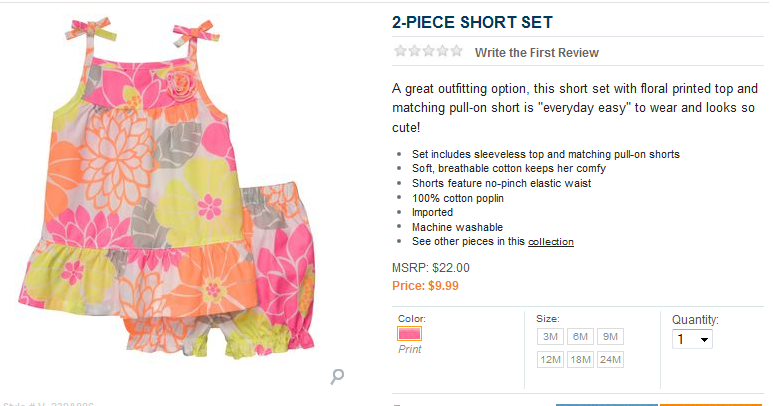
Task: Click the Print color label
Action: pos(410,350)
